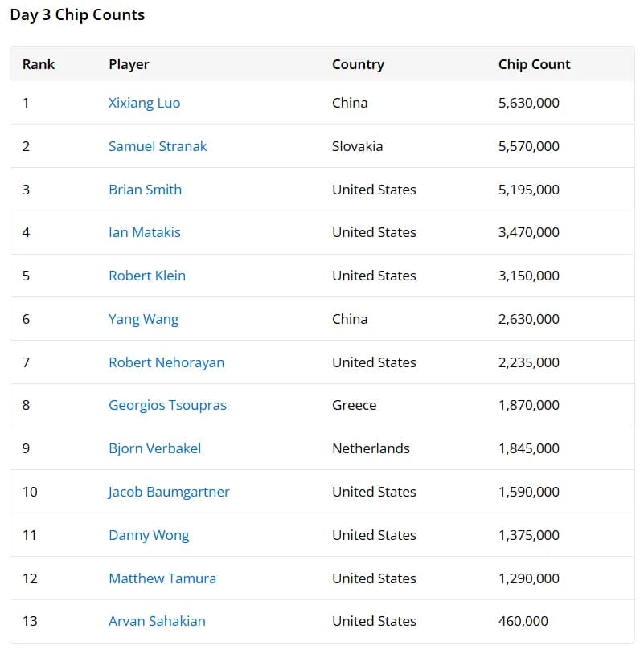644x654 pixels.
Task: Click the Day 3 Chip Counts heading
Action: pos(77,15)
